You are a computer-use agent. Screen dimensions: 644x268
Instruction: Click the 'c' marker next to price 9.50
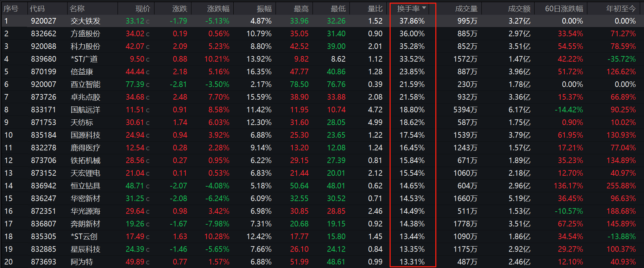[x=148, y=60]
